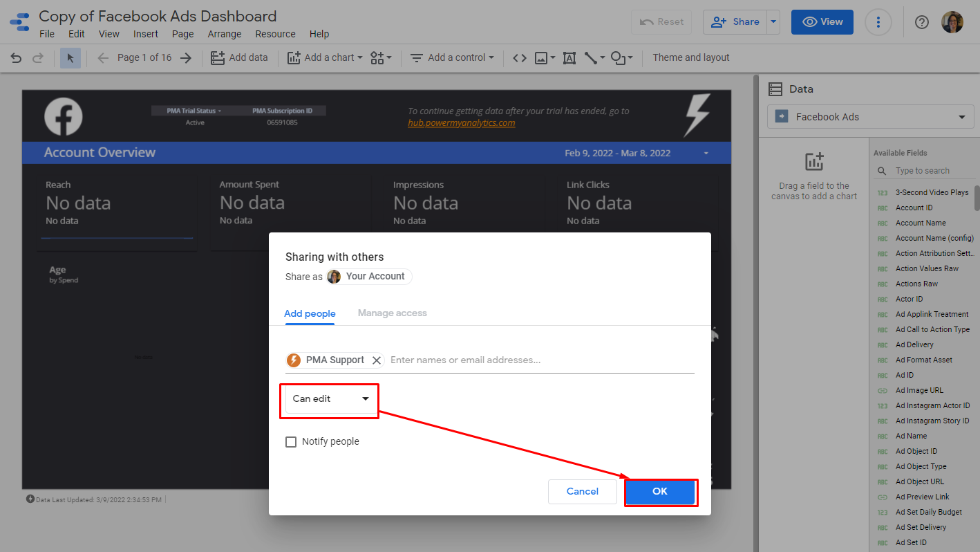Enable the Notify people checkbox
Image resolution: width=980 pixels, height=552 pixels.
(x=291, y=441)
